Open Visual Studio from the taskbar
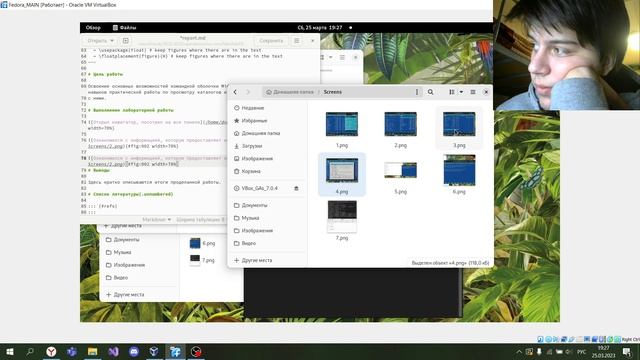Image resolution: width=640 pixels, height=360 pixels. click(x=113, y=351)
